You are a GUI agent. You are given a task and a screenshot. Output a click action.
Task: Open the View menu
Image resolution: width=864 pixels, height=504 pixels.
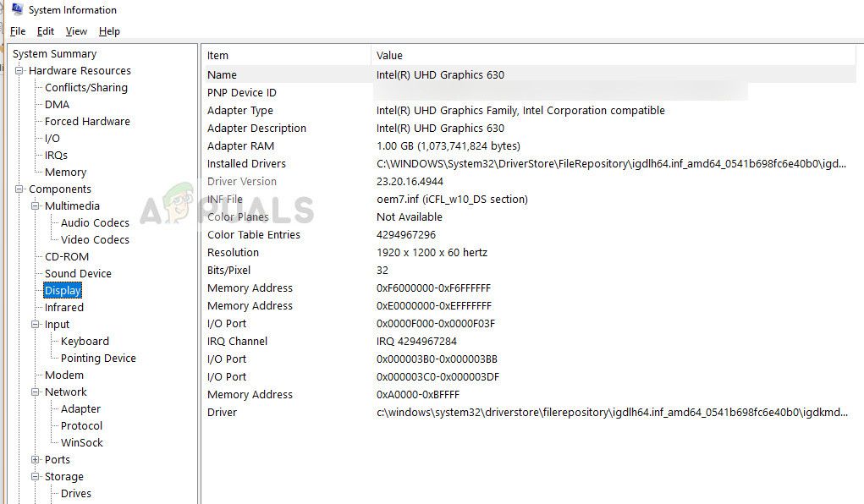pyautogui.click(x=76, y=31)
